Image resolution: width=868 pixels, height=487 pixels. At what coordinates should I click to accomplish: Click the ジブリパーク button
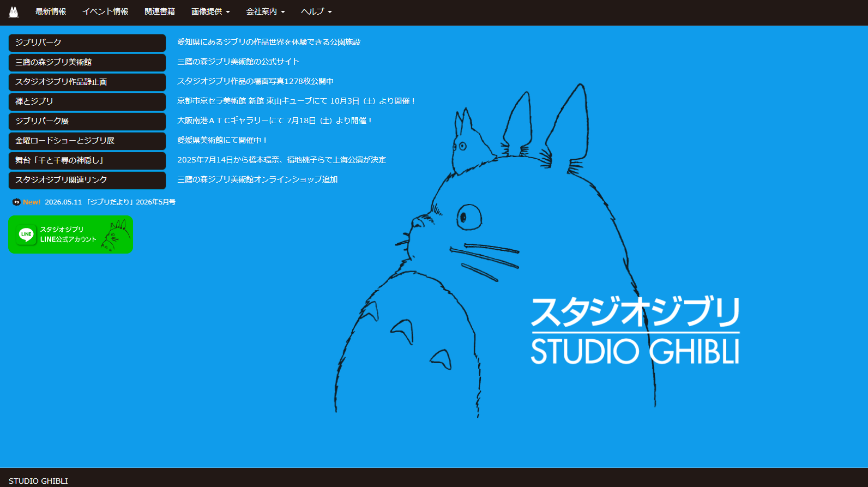87,43
